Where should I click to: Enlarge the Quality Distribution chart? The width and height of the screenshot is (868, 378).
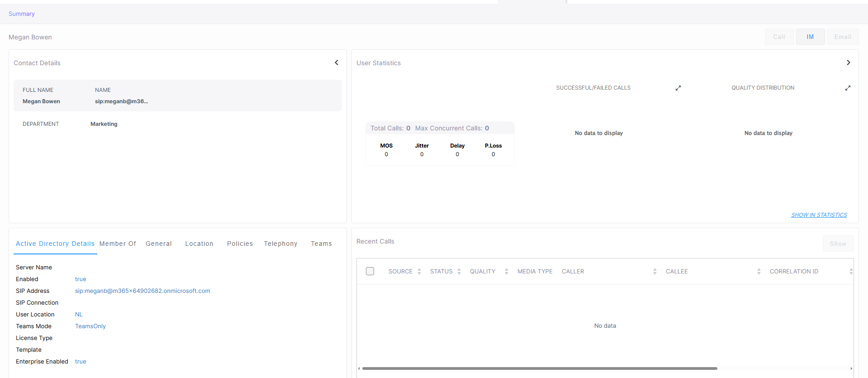click(848, 88)
